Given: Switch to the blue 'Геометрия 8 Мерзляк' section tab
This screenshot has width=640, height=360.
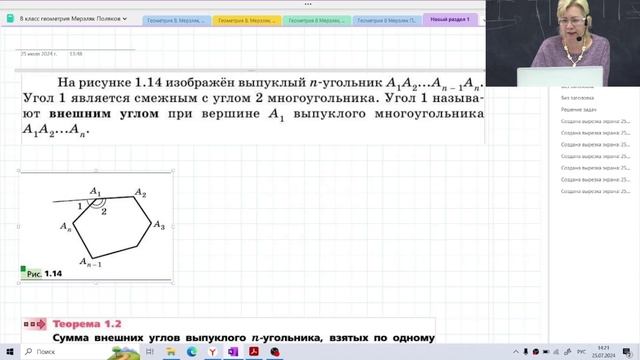Looking at the screenshot, I should click(x=176, y=20).
